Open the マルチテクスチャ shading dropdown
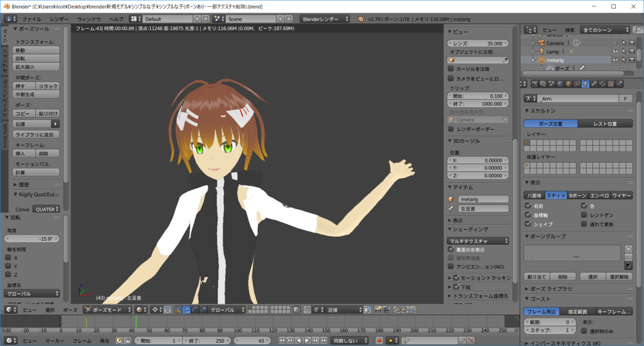Viewport: 644px width, 346px height. (x=479, y=241)
